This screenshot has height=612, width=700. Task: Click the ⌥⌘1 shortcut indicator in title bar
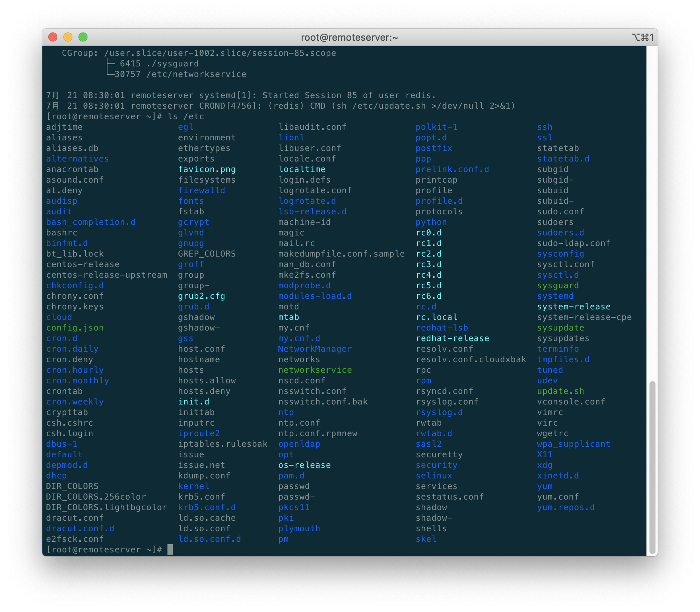click(x=643, y=37)
